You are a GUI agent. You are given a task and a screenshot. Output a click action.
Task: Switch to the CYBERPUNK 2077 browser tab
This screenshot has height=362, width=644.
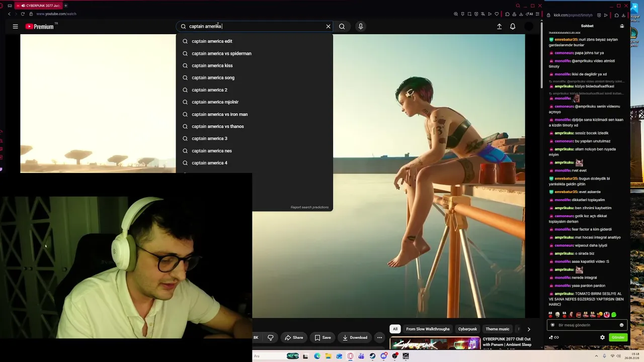point(38,6)
